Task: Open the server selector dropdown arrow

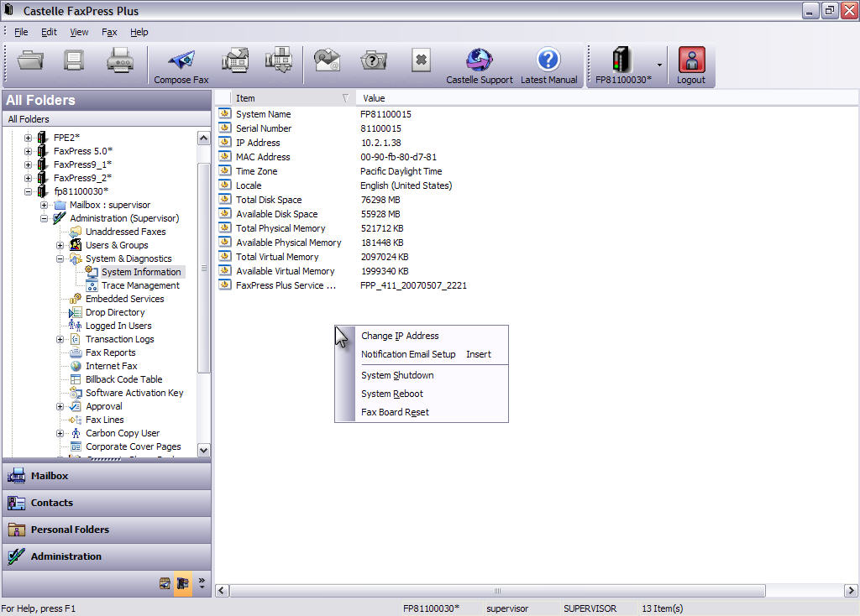Action: (x=659, y=65)
